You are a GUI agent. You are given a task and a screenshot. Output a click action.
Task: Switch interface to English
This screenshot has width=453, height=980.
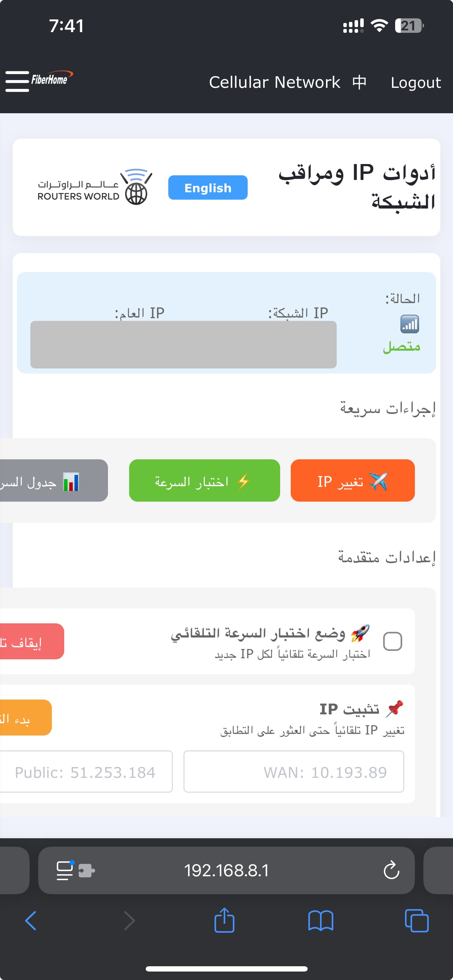coord(208,188)
